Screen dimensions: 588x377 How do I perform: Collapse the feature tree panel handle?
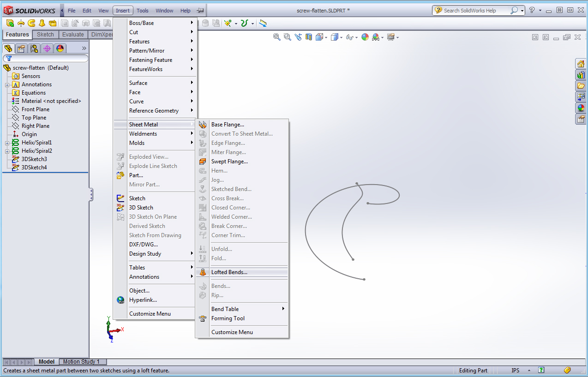(x=91, y=194)
